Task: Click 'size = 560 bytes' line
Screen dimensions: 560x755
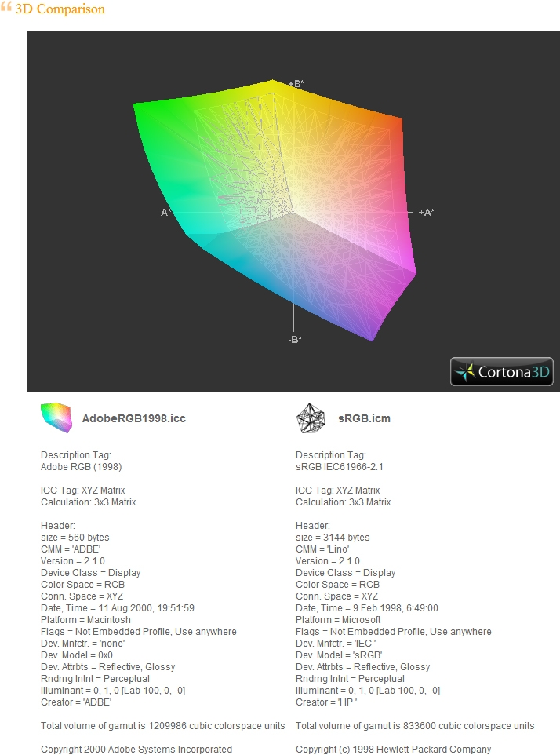Action: coord(75,538)
